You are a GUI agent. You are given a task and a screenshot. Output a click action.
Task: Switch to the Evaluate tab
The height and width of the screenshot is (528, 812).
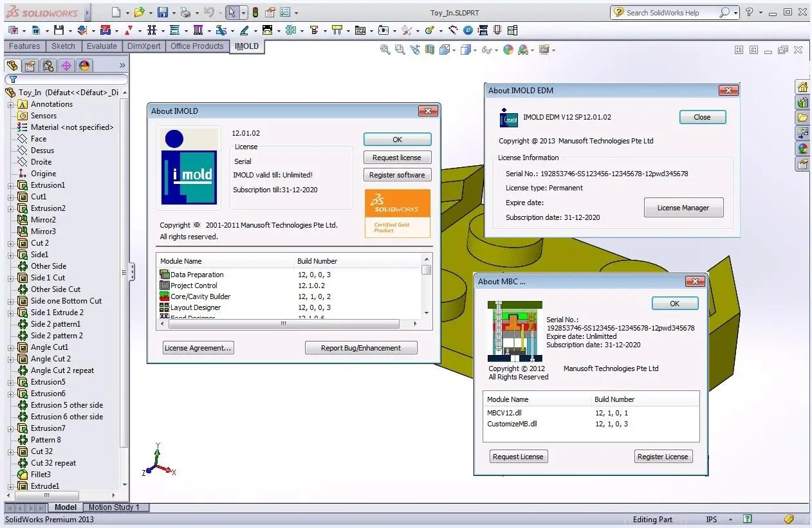pos(102,46)
